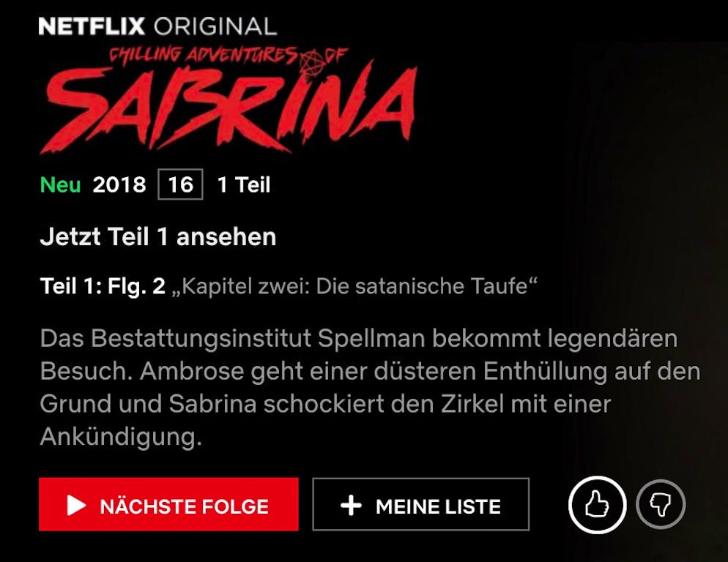
Task: Add show via MEINE LISTE button
Action: (x=420, y=504)
